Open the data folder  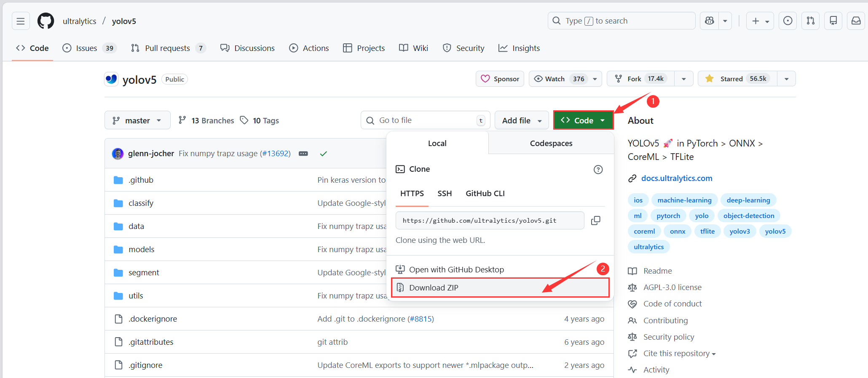[x=136, y=226]
